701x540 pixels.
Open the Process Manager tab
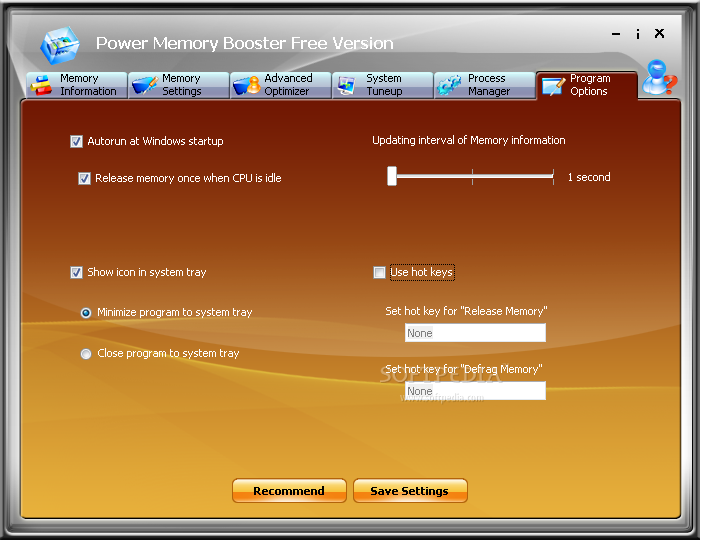point(484,85)
